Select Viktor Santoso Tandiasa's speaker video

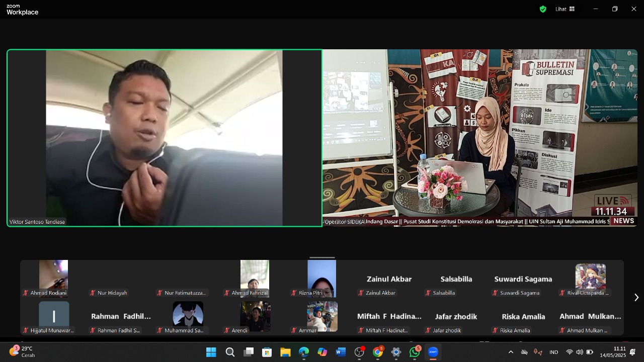click(x=165, y=138)
